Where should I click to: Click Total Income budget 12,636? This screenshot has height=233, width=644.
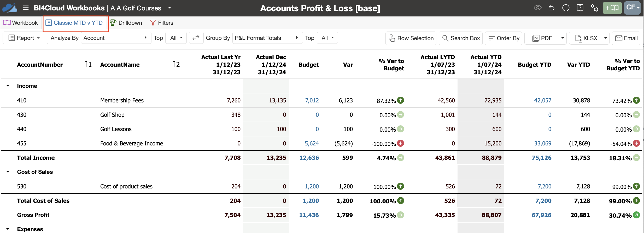(309, 158)
